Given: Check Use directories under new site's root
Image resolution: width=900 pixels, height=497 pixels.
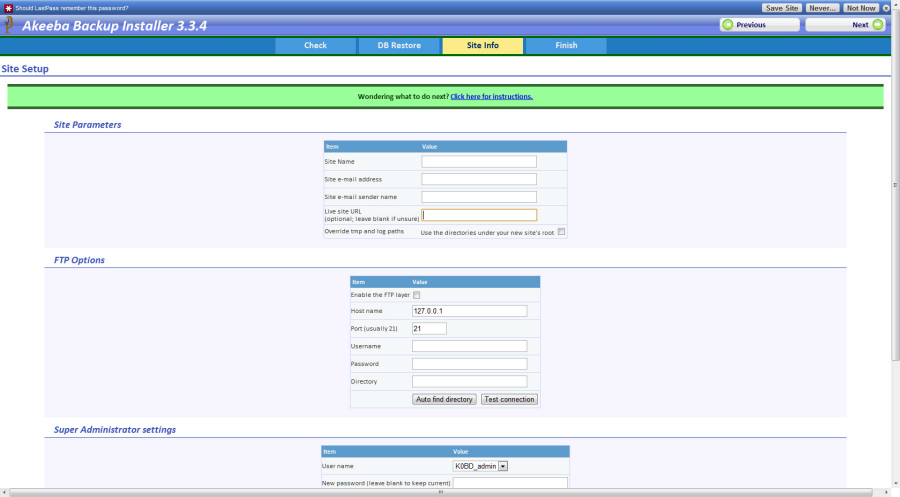Looking at the screenshot, I should coord(561,232).
